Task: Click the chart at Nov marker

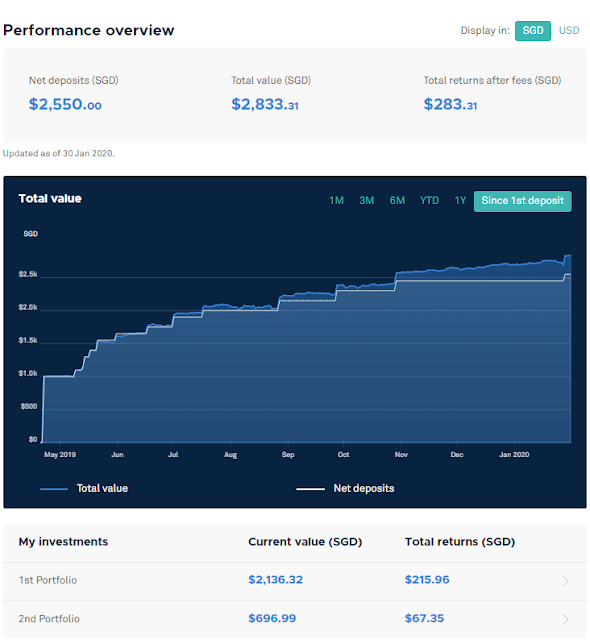Action: [401, 454]
